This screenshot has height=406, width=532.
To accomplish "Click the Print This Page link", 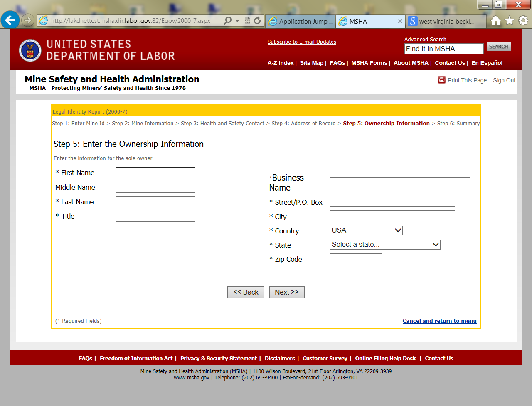I will coord(467,80).
